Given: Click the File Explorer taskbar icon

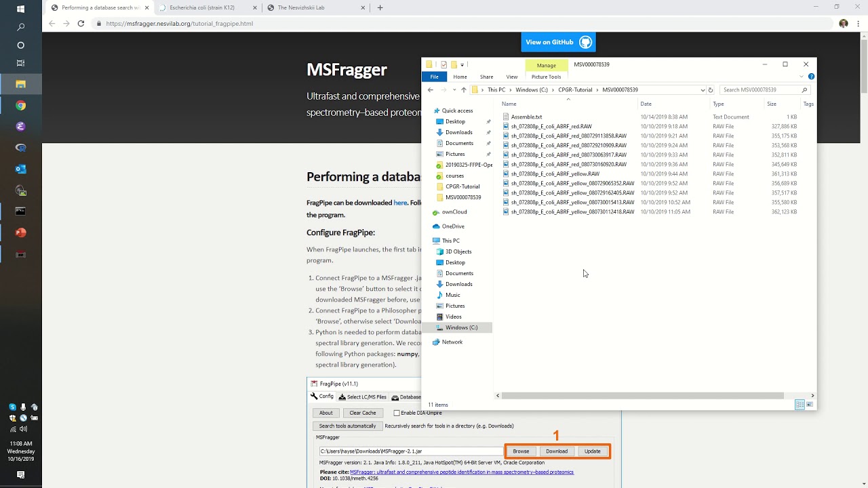Looking at the screenshot, I should tap(20, 84).
